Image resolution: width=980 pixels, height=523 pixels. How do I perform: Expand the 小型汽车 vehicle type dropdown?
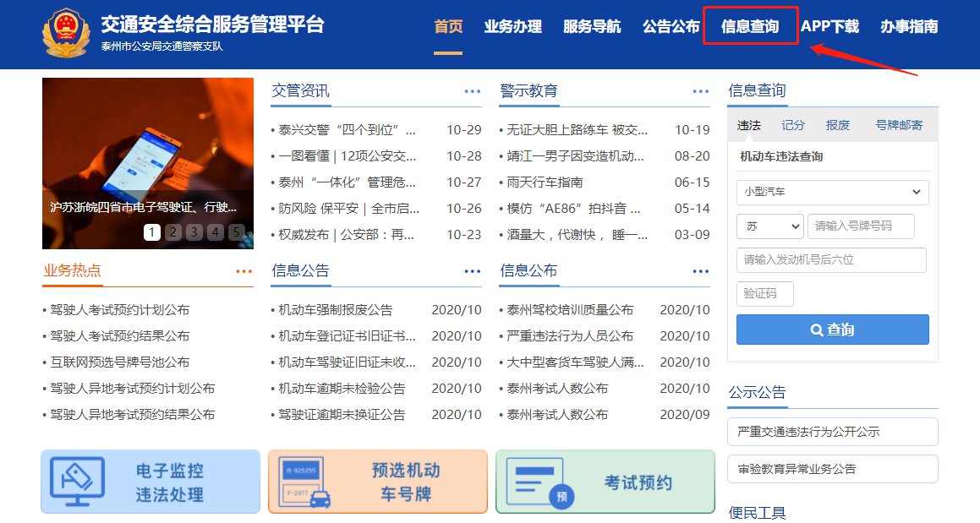click(x=832, y=192)
